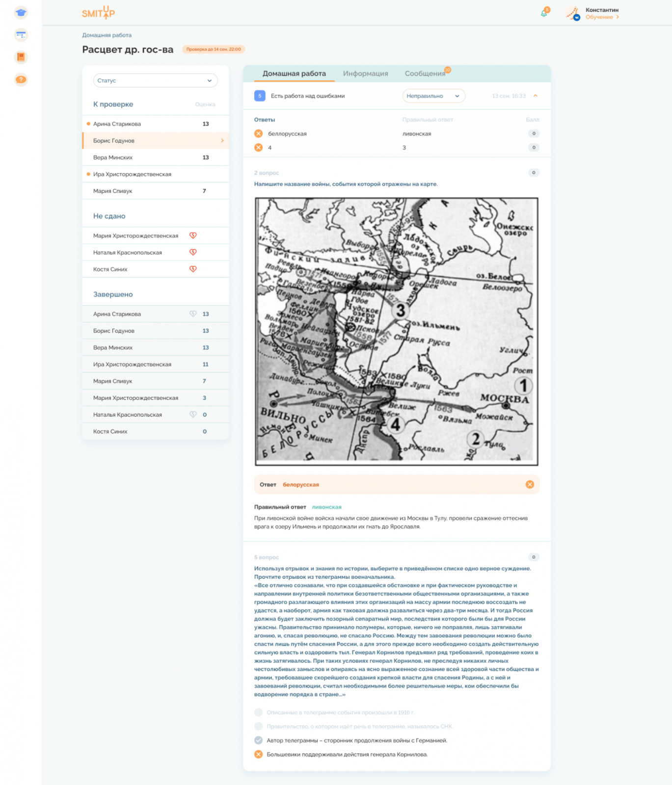Click the Завершено section heading

coord(113,294)
